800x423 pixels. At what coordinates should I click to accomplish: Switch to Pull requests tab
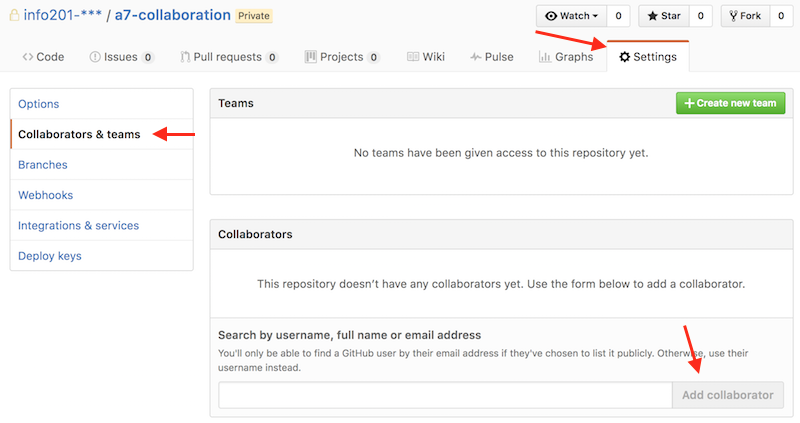tap(229, 57)
